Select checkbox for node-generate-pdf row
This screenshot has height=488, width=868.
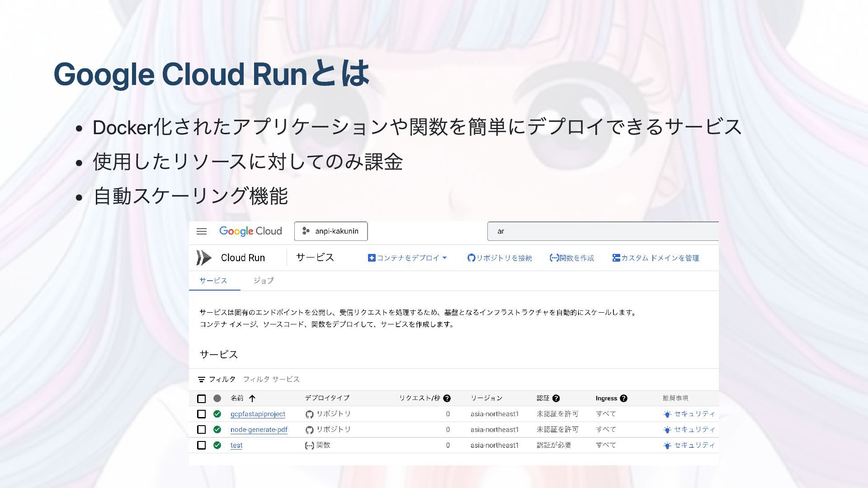point(202,430)
